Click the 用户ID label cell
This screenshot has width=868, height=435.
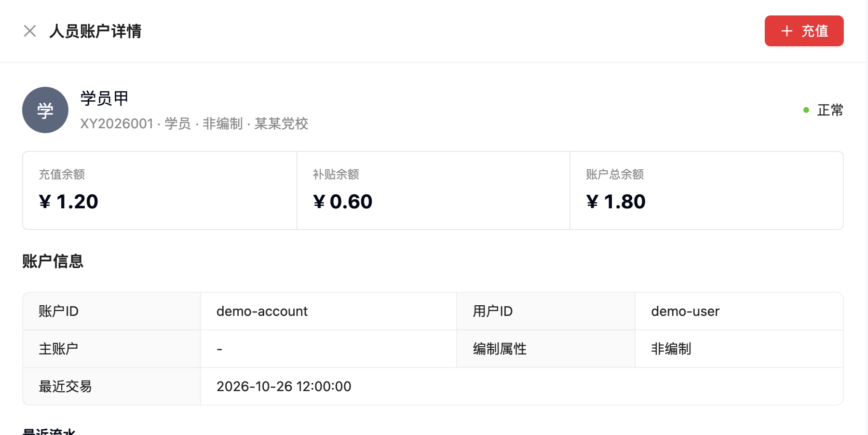point(546,311)
